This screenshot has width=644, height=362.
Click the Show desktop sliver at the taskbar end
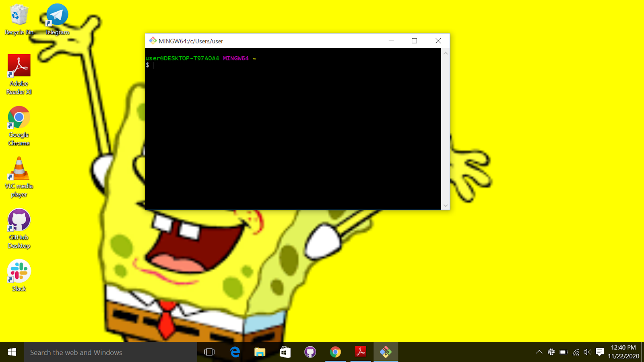point(642,352)
